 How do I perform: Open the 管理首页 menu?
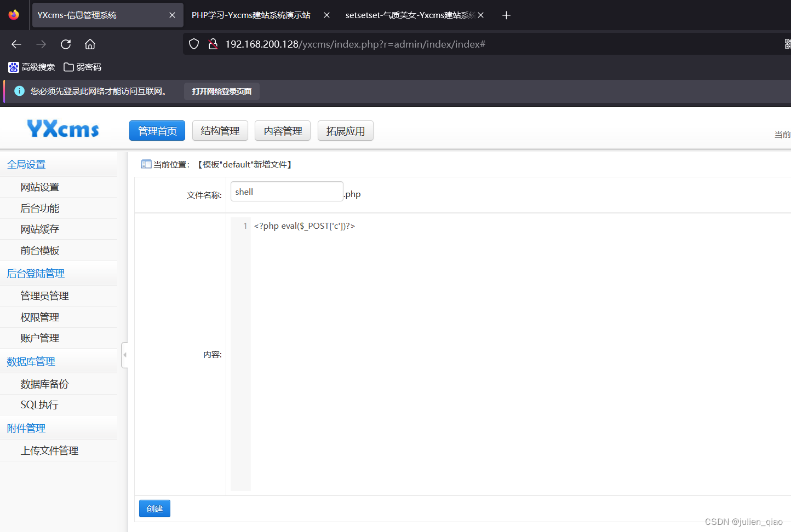(x=157, y=131)
